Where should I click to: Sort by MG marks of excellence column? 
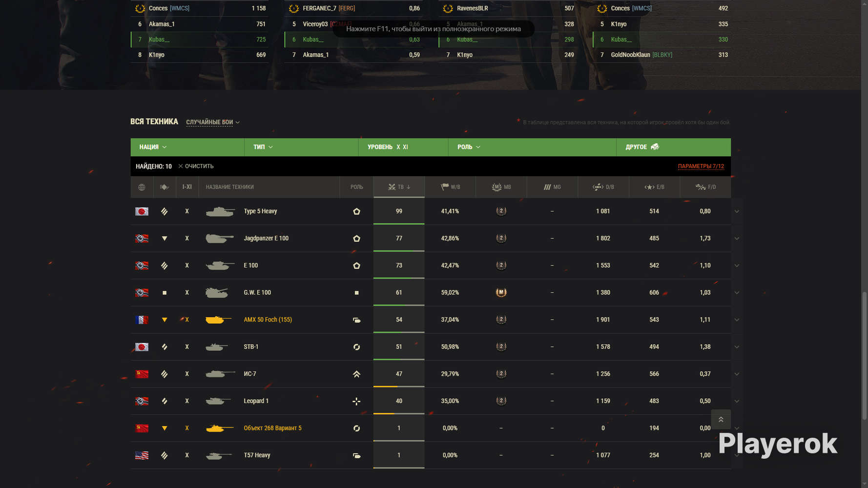point(552,187)
